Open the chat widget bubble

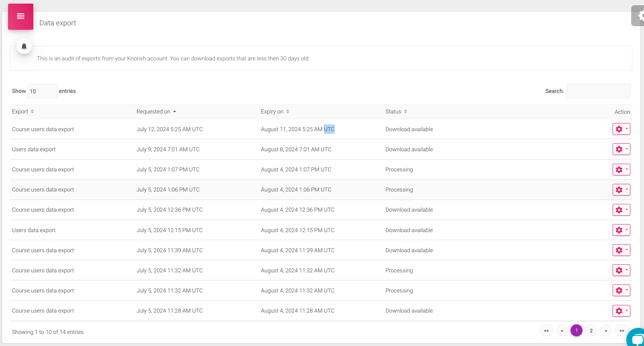pyautogui.click(x=636, y=338)
